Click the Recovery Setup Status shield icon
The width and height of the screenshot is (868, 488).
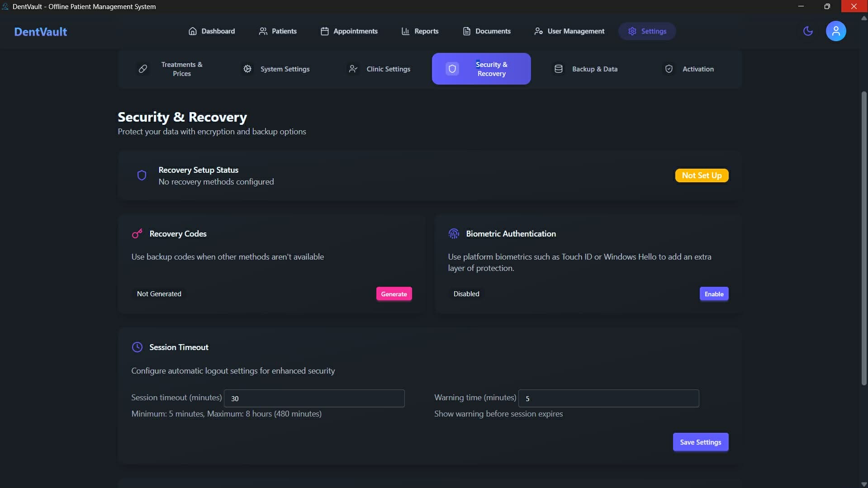click(x=142, y=175)
